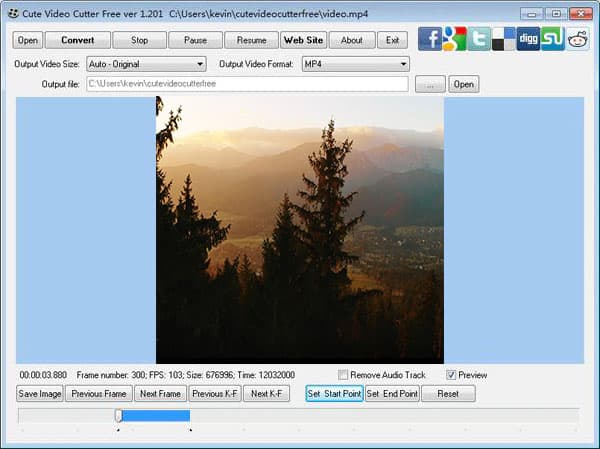
Task: Jump to Previous K-F keyframe
Action: click(214, 394)
